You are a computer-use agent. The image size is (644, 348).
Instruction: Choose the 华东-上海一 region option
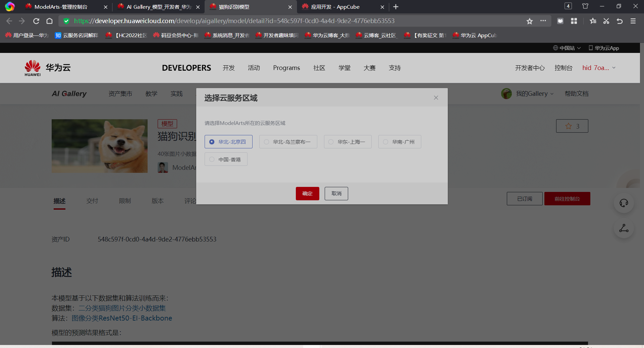coord(347,142)
